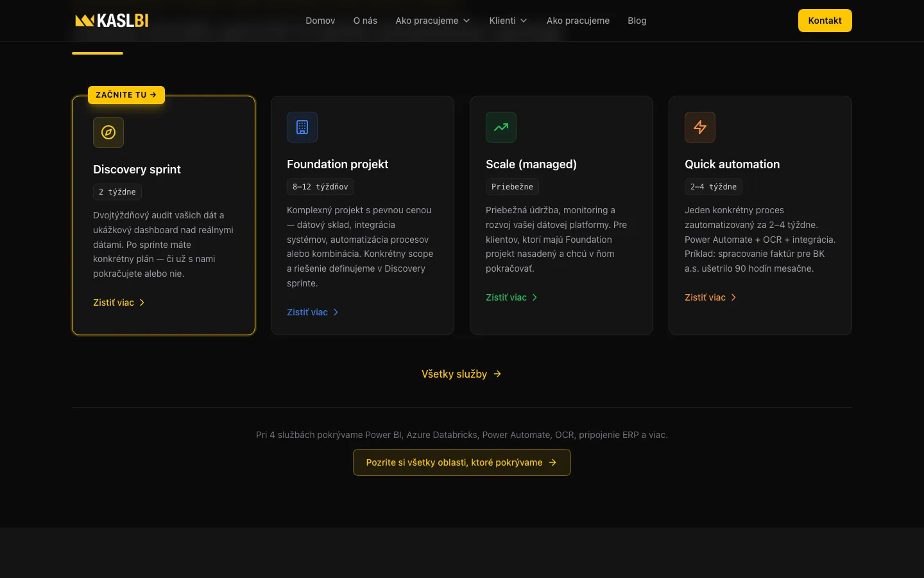Open the O nás page
924x578 pixels.
pos(365,21)
